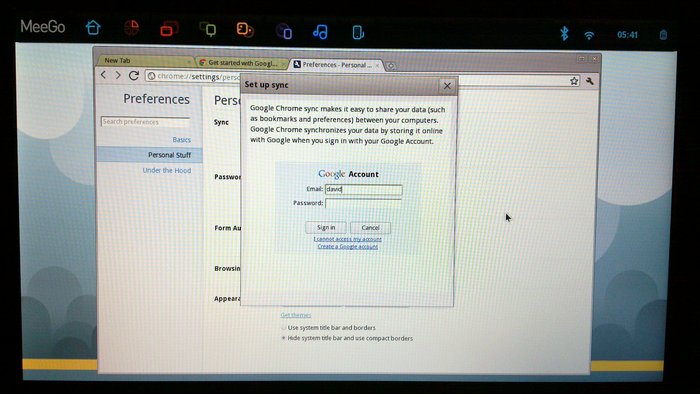
Task: Click the 05:41 clock
Action: (627, 35)
